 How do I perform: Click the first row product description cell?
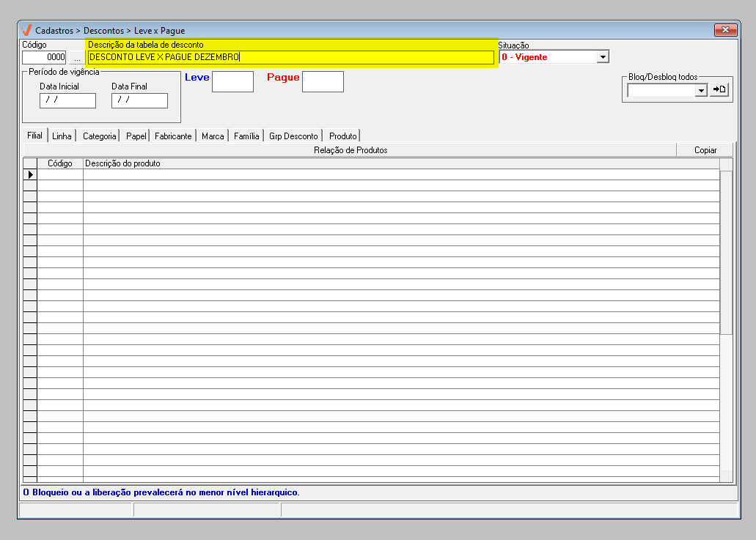(x=402, y=174)
